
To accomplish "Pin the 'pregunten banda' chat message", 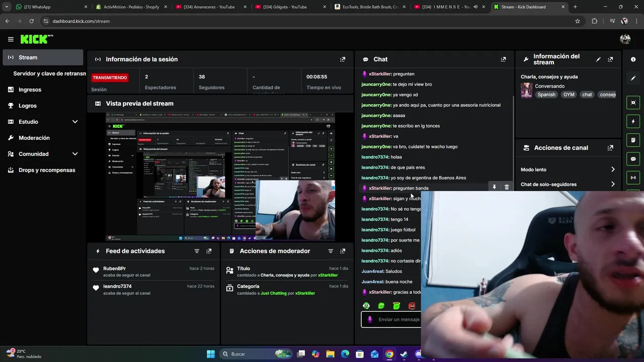I will pyautogui.click(x=494, y=187).
